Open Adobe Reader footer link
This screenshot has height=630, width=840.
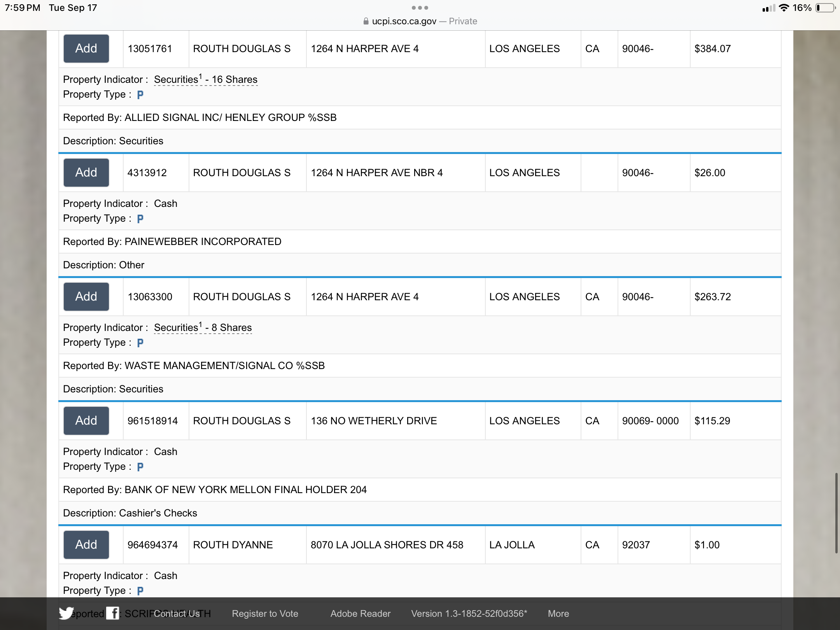pyautogui.click(x=360, y=613)
